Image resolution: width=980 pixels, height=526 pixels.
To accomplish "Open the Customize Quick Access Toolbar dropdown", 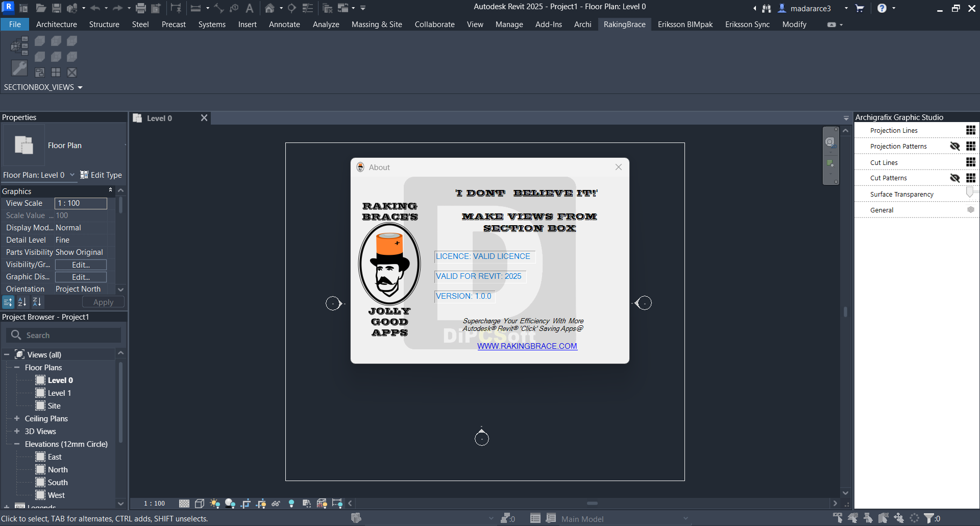I will point(363,8).
